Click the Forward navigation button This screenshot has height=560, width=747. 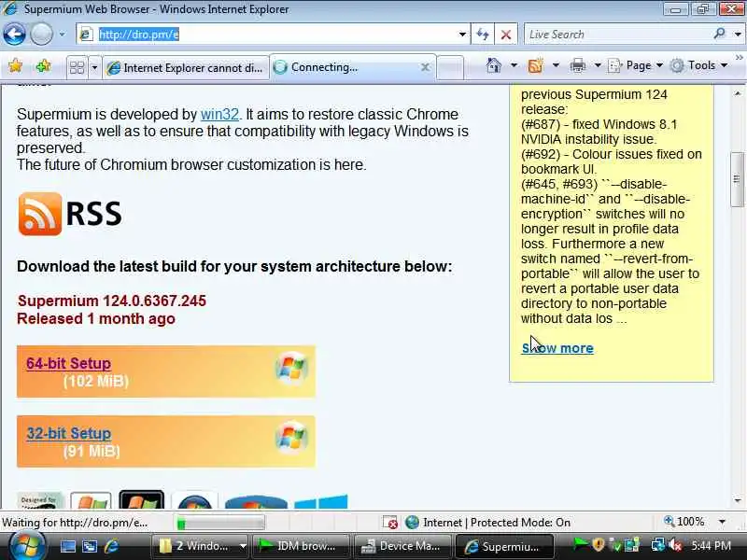41,35
